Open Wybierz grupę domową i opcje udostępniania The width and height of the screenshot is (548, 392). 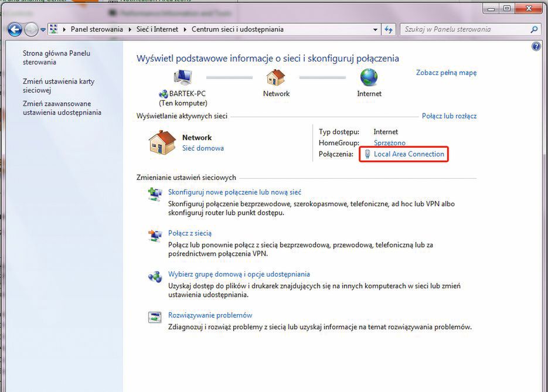point(239,274)
